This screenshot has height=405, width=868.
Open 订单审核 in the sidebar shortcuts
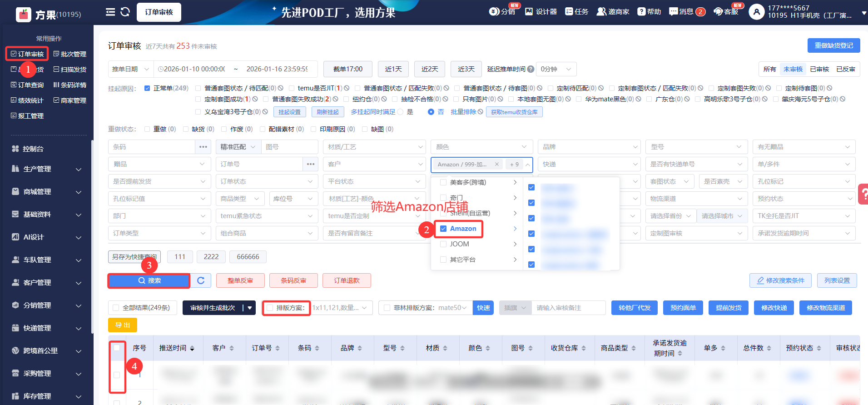tap(27, 54)
